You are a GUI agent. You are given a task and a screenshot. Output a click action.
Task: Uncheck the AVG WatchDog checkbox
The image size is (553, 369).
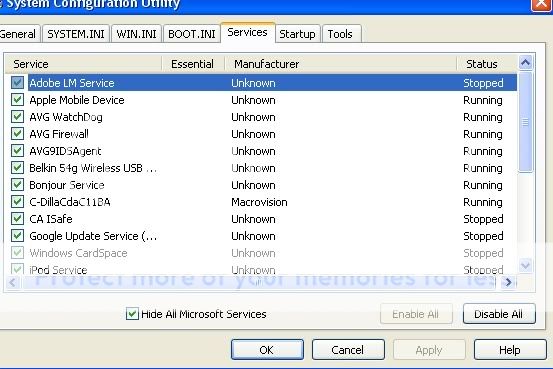click(17, 117)
